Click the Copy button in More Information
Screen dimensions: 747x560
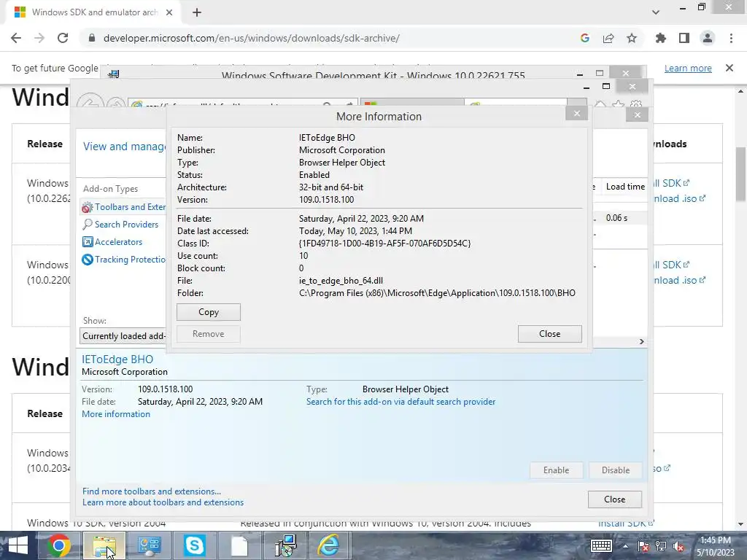[208, 312]
